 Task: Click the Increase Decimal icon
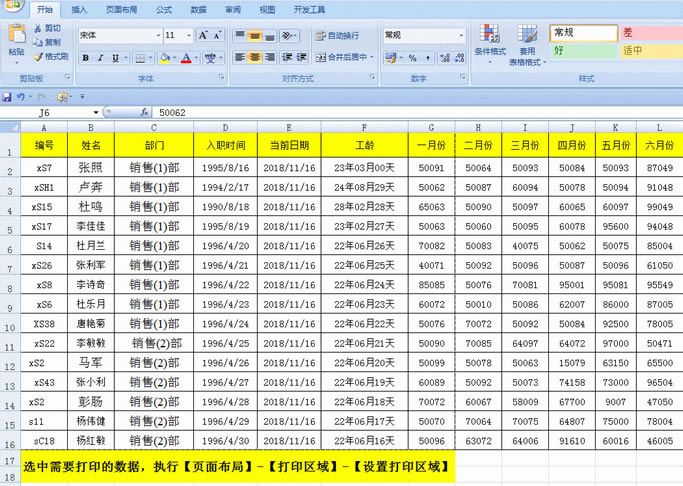(445, 57)
